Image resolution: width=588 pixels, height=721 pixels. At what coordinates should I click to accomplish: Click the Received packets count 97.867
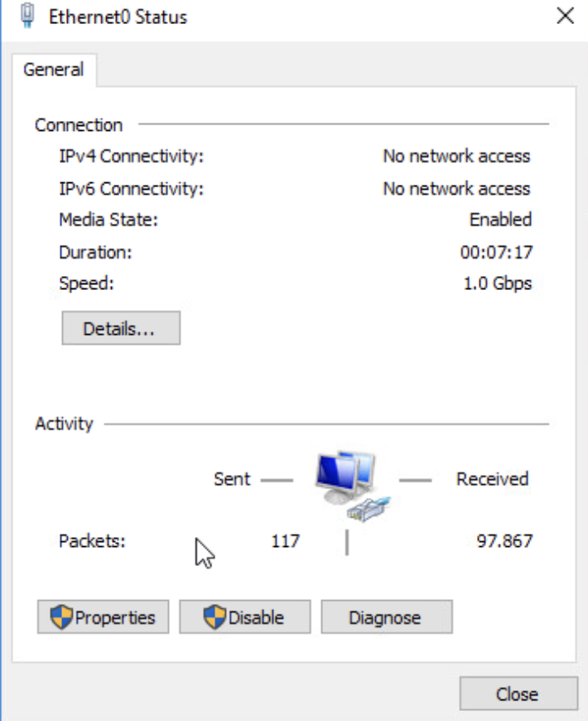[x=504, y=541]
